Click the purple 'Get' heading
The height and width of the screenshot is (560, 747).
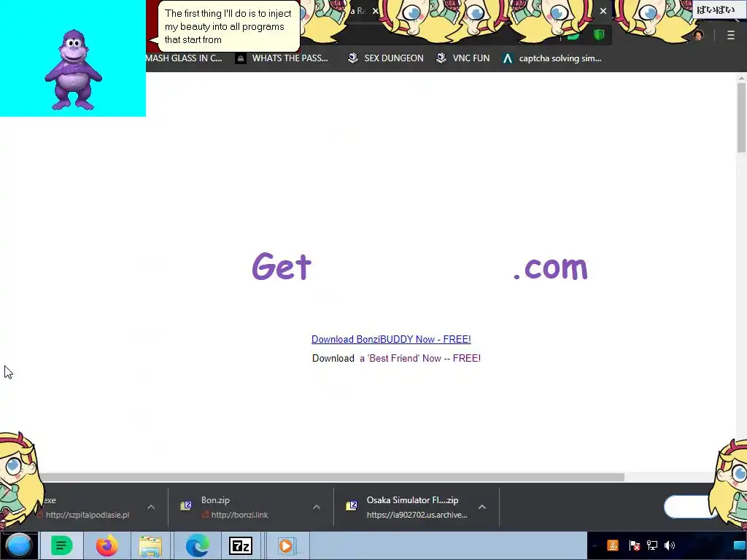(281, 266)
